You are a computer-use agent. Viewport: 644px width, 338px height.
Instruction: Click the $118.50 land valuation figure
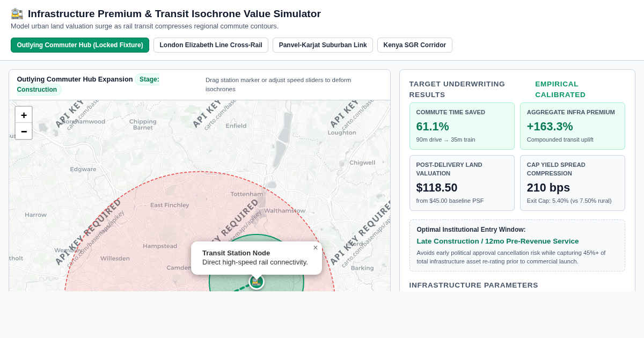click(437, 188)
